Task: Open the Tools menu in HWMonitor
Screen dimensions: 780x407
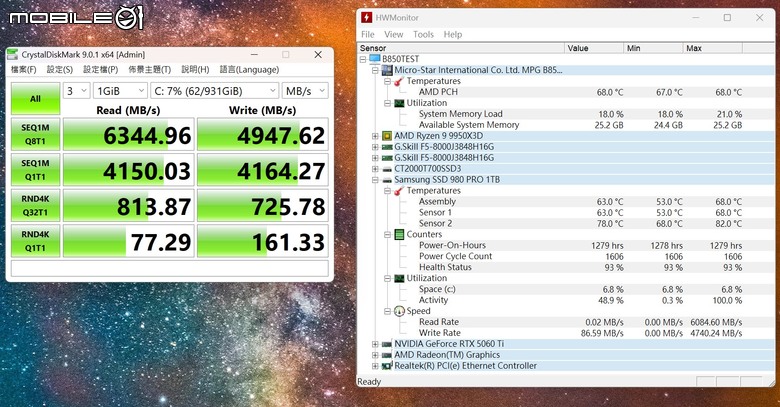Action: [x=423, y=34]
